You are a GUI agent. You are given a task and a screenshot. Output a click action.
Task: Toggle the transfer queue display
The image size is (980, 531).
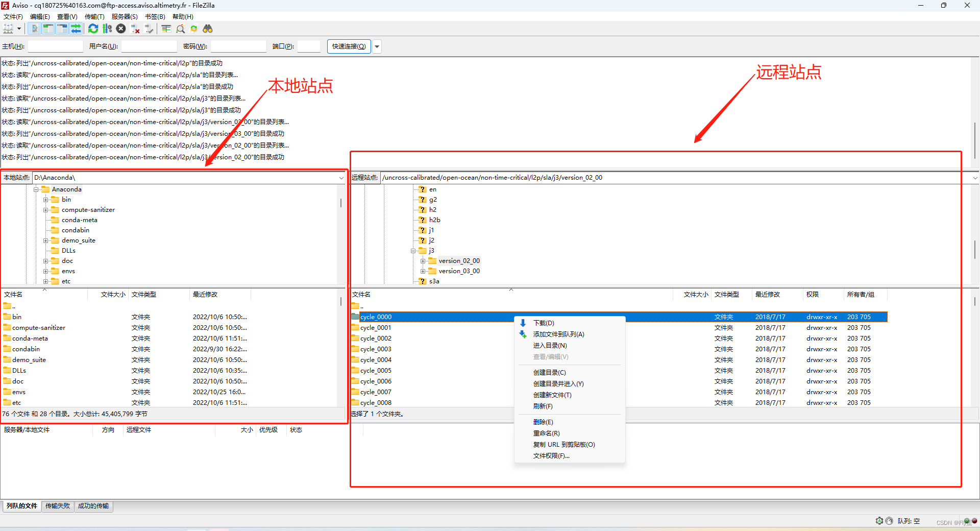pyautogui.click(x=76, y=29)
